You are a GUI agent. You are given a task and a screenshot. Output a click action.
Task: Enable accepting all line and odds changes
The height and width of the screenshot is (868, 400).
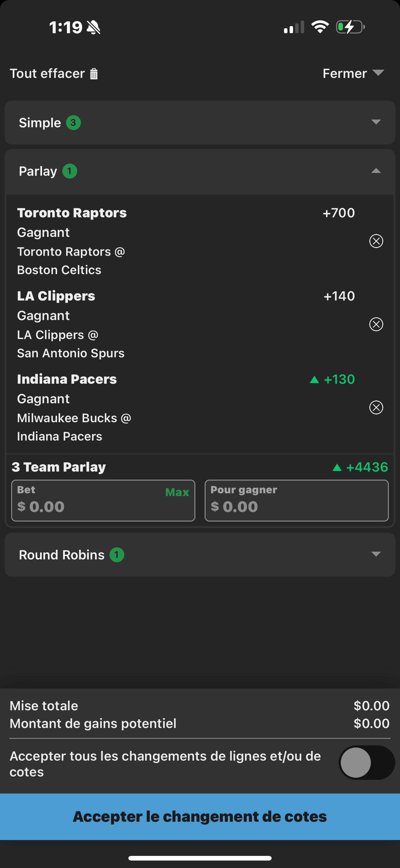tap(366, 762)
